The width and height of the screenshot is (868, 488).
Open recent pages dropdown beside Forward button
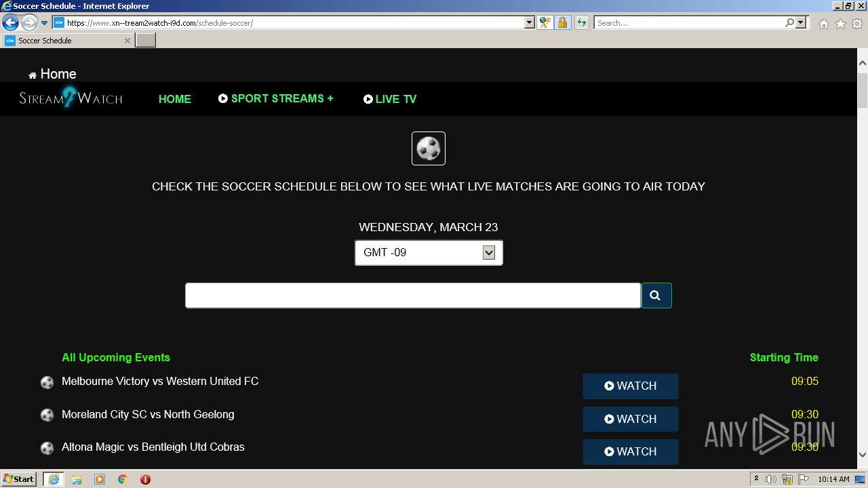pyautogui.click(x=44, y=23)
